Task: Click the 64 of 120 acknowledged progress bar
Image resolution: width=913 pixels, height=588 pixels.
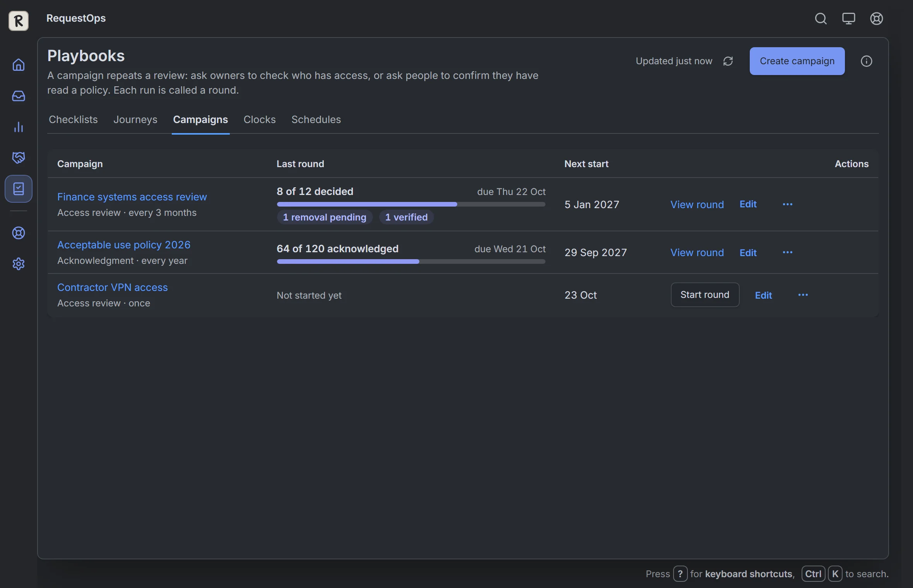Action: 411,262
